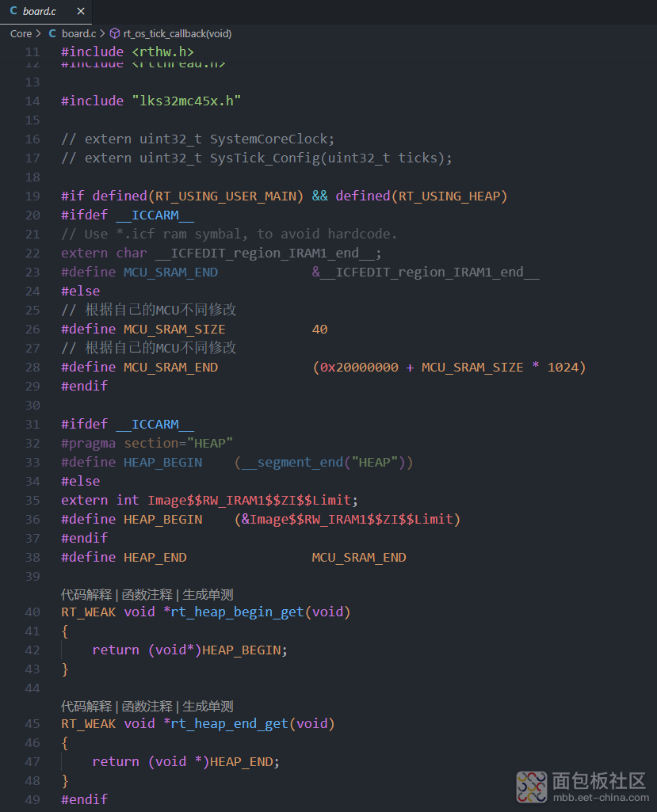
Task: Click 代码解释 above rt_heap_begin_get
Action: pyautogui.click(x=86, y=594)
